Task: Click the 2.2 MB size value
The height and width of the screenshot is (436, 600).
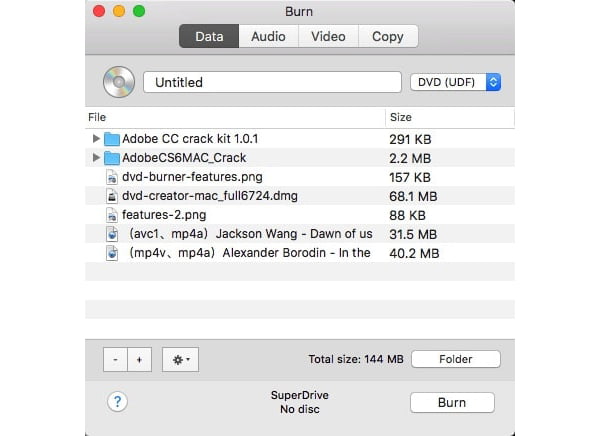Action: [x=410, y=158]
